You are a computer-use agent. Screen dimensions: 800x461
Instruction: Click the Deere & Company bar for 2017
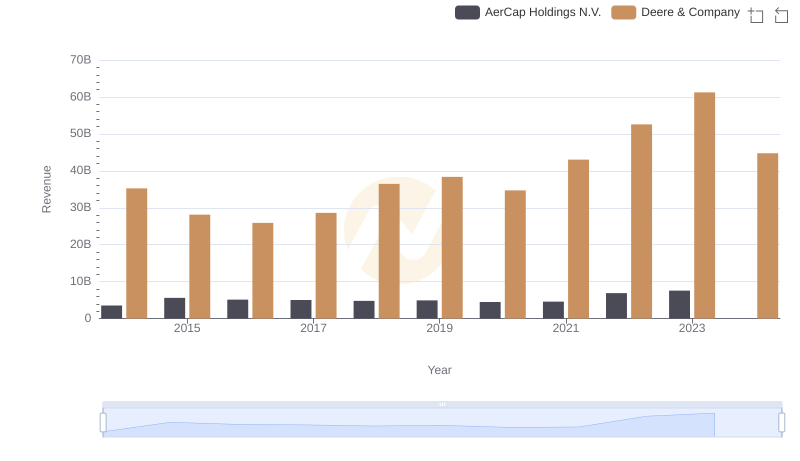(326, 266)
